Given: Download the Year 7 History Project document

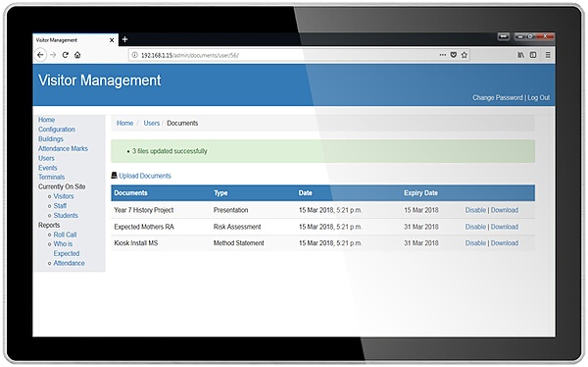Looking at the screenshot, I should (x=505, y=210).
